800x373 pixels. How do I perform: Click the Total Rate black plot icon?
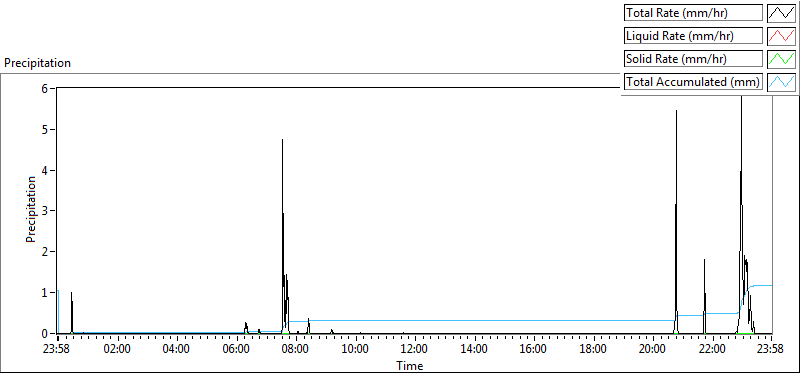(x=781, y=13)
